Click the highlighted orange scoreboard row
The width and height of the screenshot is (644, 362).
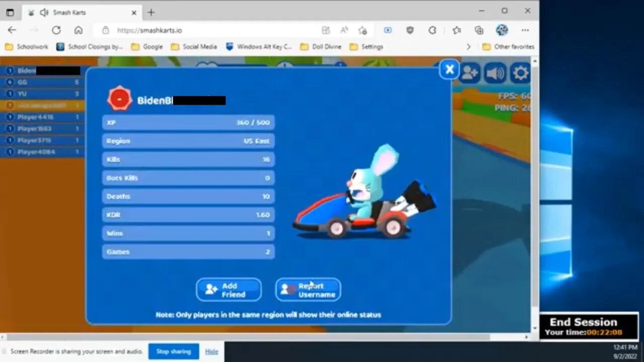point(42,105)
